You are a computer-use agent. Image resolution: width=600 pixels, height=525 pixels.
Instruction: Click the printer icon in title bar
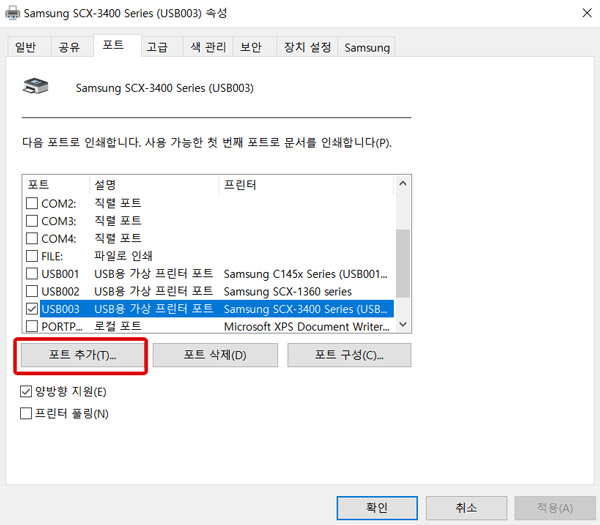click(x=12, y=13)
